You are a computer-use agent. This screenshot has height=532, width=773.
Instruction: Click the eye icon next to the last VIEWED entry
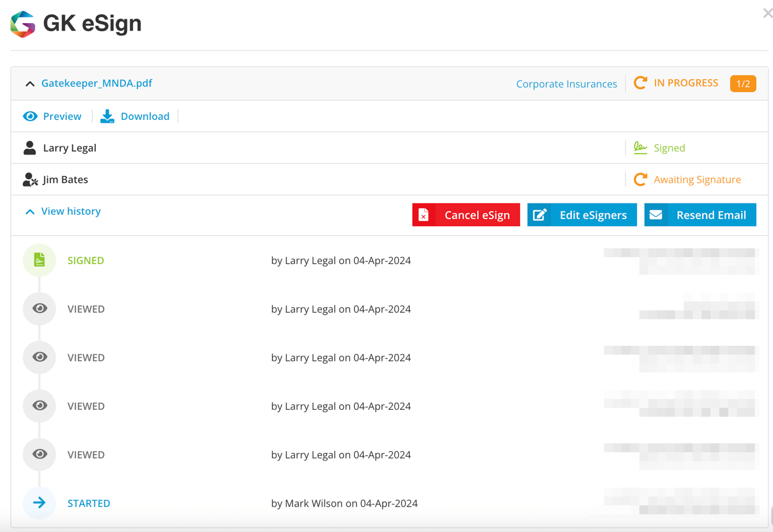(39, 454)
